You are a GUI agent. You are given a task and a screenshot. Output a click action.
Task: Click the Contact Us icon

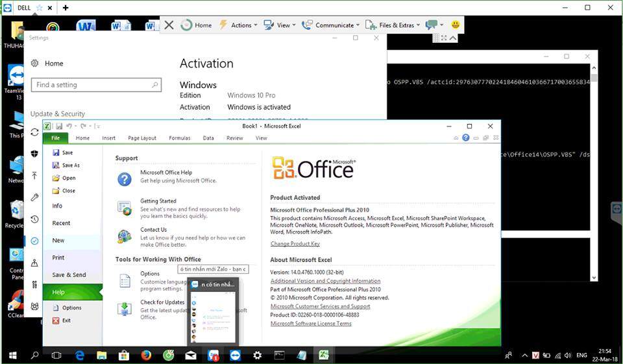tap(124, 236)
